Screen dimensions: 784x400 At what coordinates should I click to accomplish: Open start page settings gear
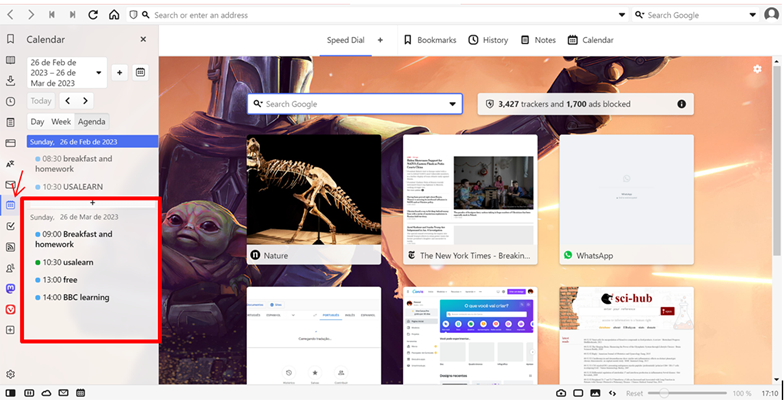757,69
